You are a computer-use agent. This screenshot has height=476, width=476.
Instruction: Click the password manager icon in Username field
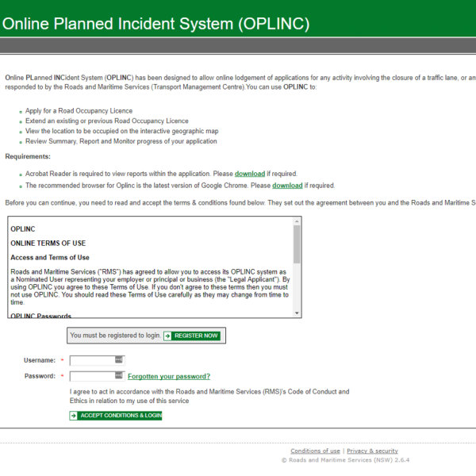(x=119, y=360)
